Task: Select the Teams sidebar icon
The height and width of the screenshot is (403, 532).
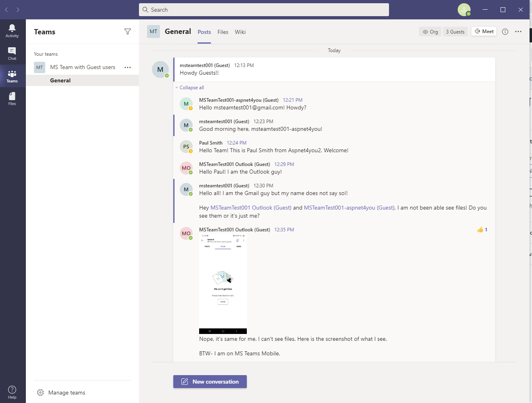Action: [x=12, y=76]
